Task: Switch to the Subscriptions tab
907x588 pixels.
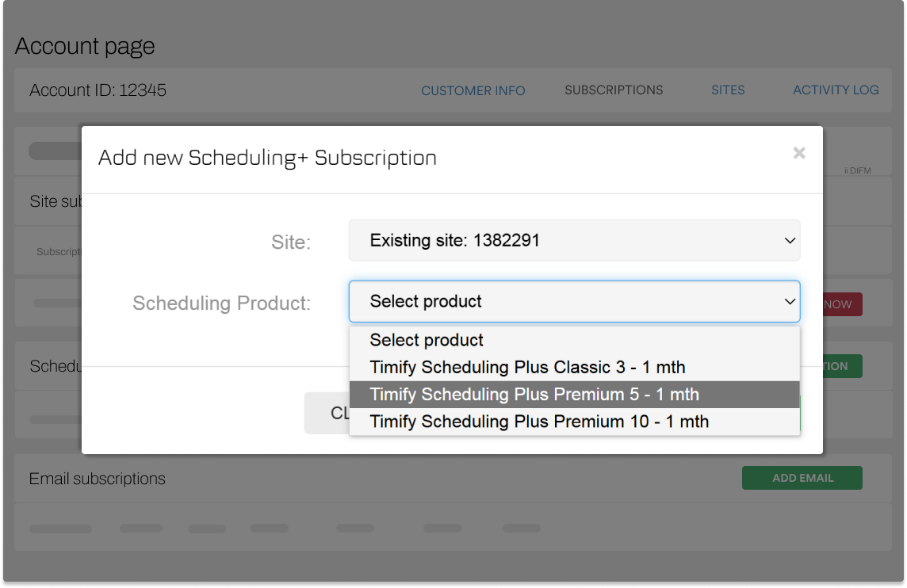Action: point(614,90)
